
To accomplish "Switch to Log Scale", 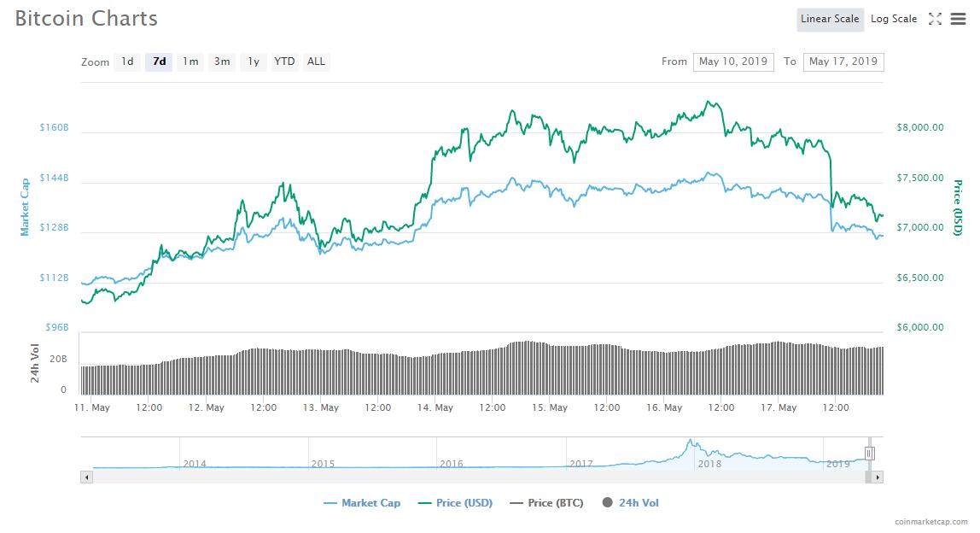I will [x=894, y=19].
